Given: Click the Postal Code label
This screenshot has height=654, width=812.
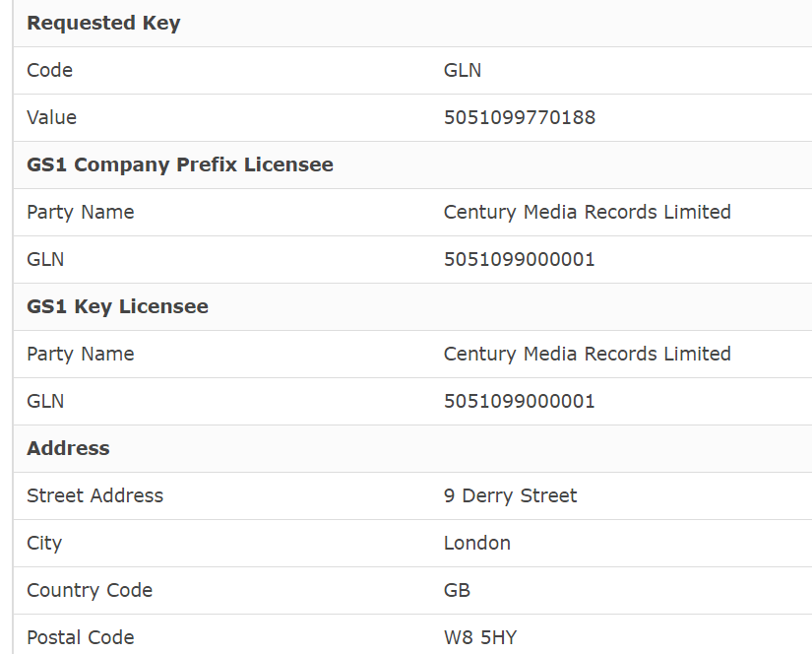Looking at the screenshot, I should pos(81,638).
